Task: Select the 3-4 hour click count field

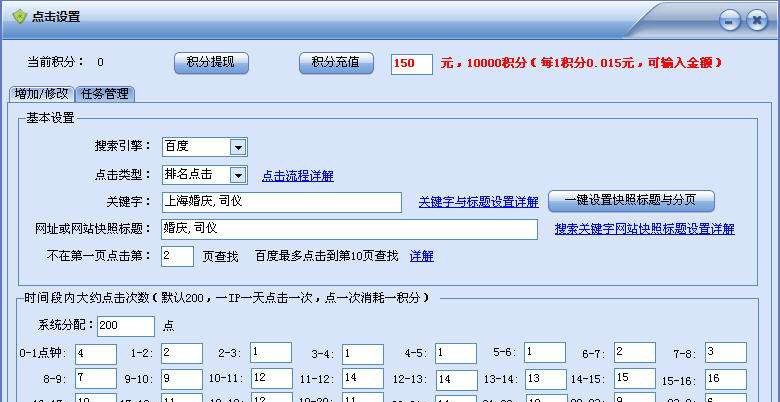Action: (363, 354)
